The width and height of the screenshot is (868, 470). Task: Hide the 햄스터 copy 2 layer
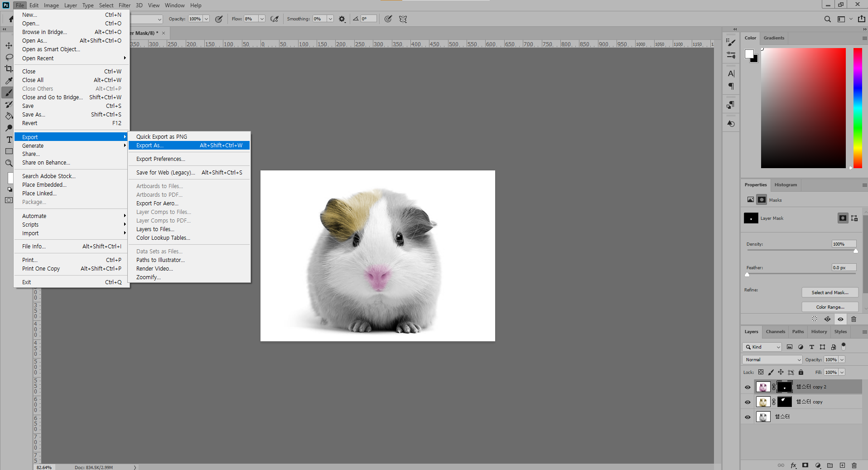click(747, 387)
